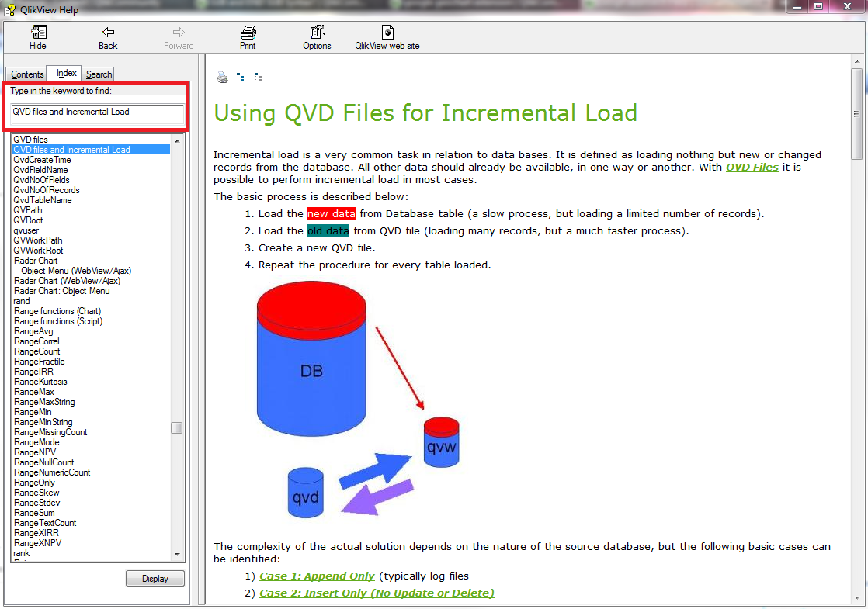The image size is (868, 609).
Task: Select RangeXIRR index entry
Action: click(x=36, y=533)
